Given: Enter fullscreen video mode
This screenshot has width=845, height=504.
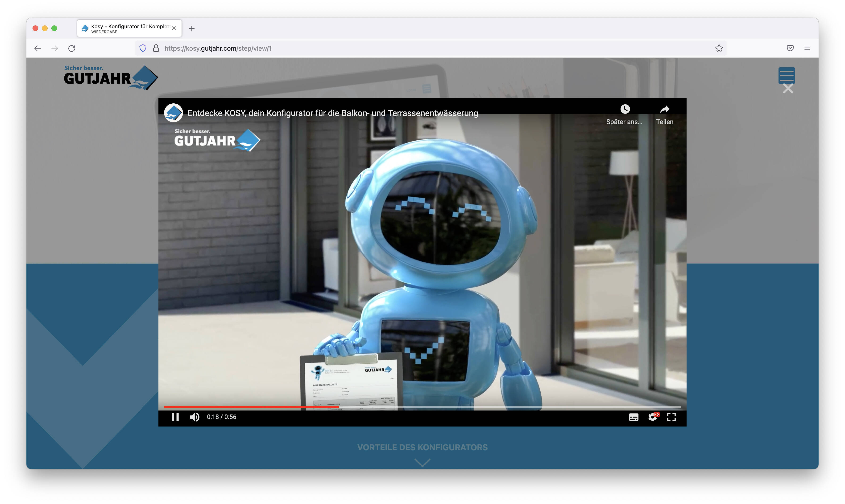Looking at the screenshot, I should click(x=671, y=417).
